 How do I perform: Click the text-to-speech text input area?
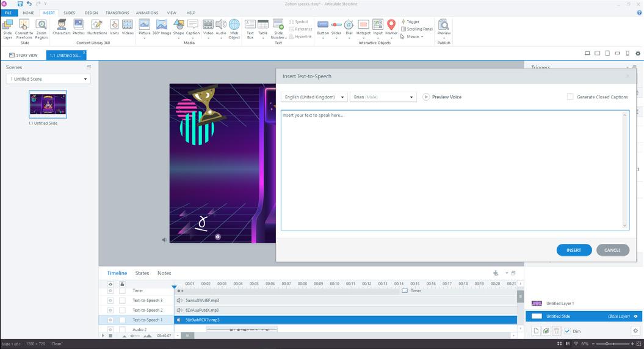click(455, 170)
